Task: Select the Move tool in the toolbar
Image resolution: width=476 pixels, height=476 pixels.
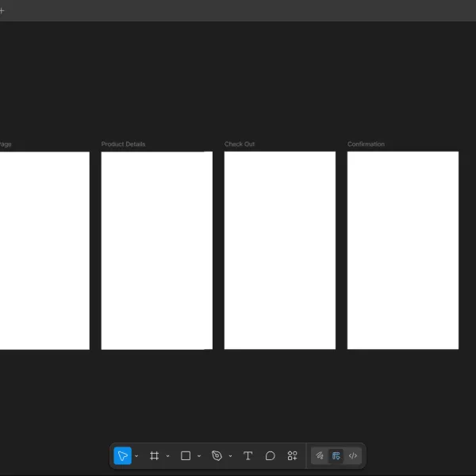Action: point(123,455)
